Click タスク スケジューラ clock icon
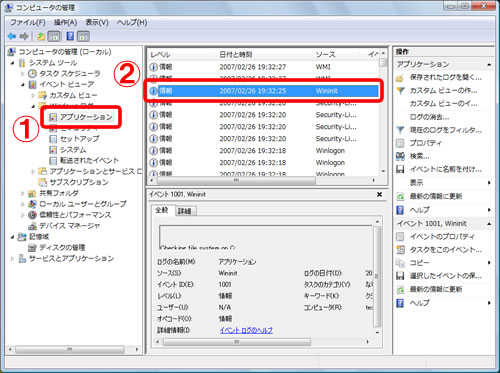500x373 pixels. (32, 73)
